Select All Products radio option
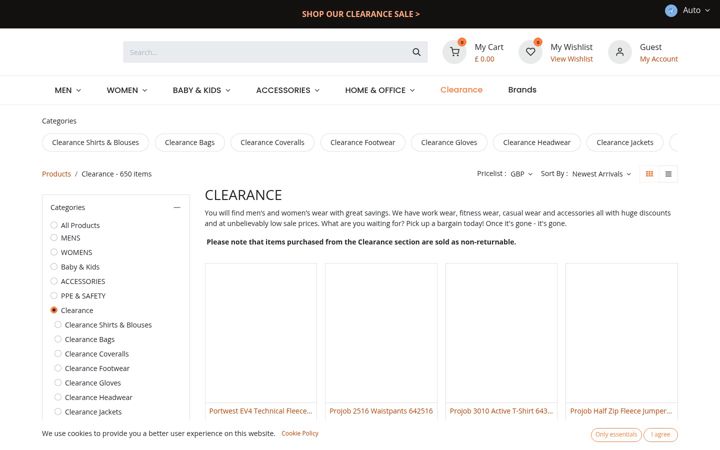The width and height of the screenshot is (720, 450). [x=54, y=225]
